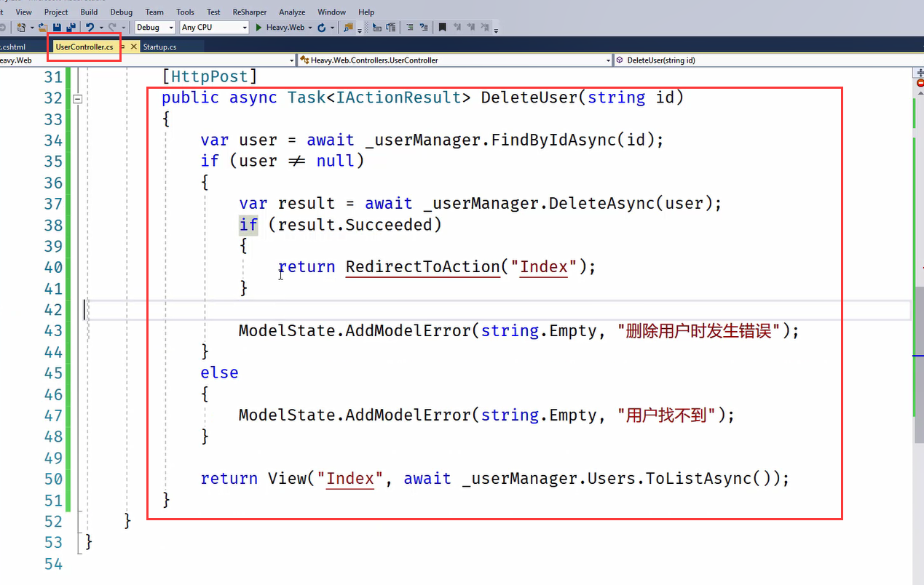Screen dimensions: 924x585
Task: Click result.Succeeded on line 38
Action: point(355,225)
